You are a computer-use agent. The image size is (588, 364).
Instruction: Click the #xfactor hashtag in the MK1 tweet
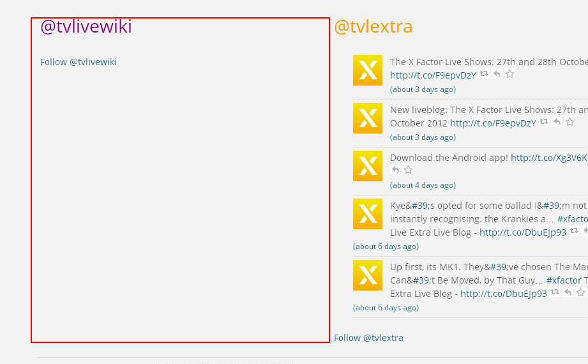click(563, 280)
